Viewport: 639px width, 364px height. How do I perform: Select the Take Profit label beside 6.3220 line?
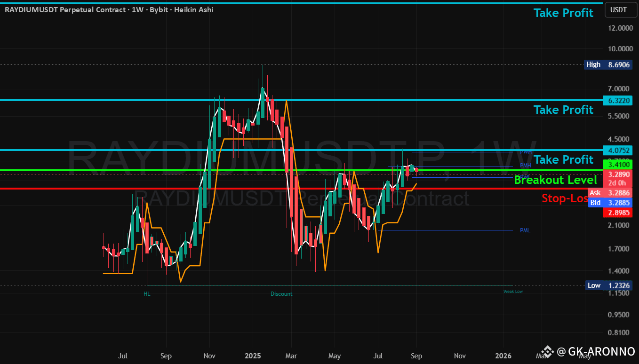563,110
